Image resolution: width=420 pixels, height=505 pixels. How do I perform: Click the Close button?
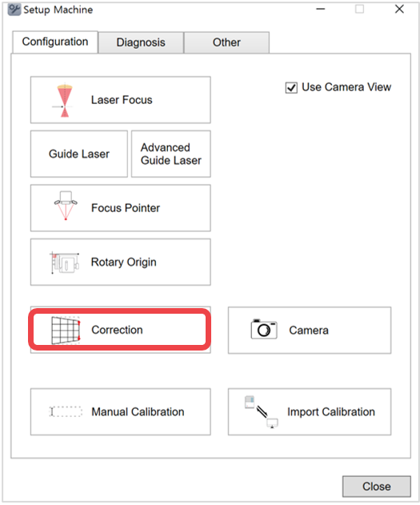pos(377,487)
